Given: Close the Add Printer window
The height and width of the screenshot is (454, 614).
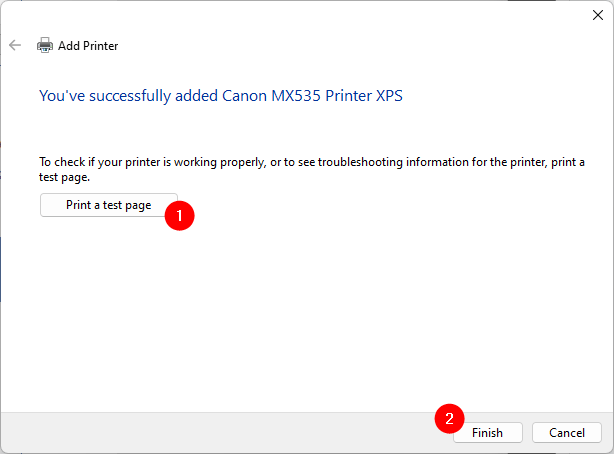Looking at the screenshot, I should click(x=598, y=15).
